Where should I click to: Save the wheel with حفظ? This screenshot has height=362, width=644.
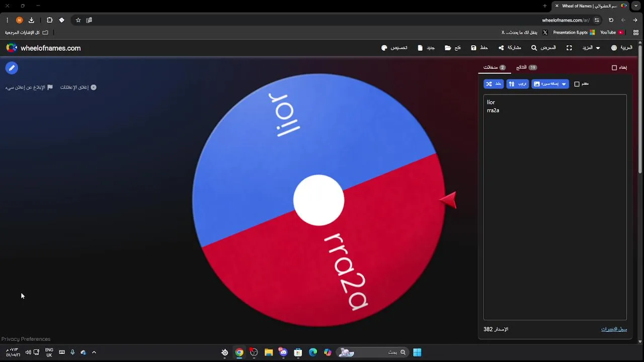pos(479,48)
